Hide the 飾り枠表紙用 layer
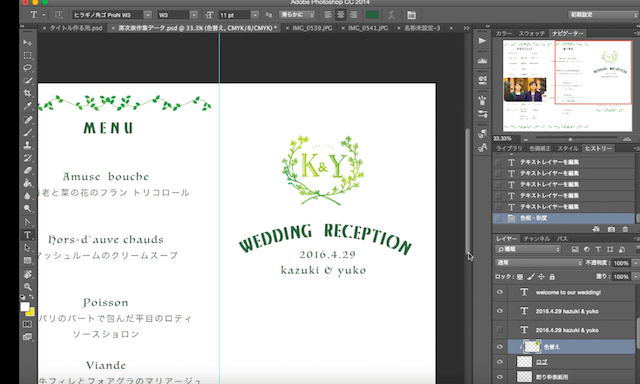The image size is (640, 384). point(500,377)
